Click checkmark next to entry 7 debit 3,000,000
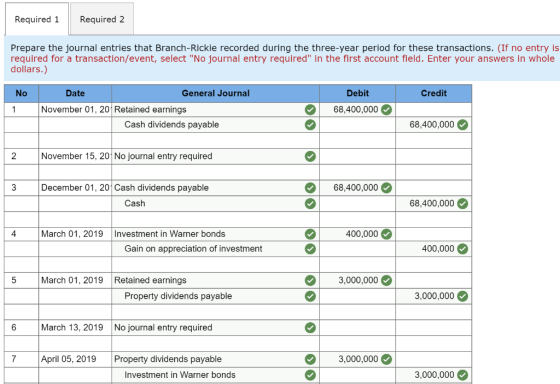The width and height of the screenshot is (560, 384). click(386, 359)
